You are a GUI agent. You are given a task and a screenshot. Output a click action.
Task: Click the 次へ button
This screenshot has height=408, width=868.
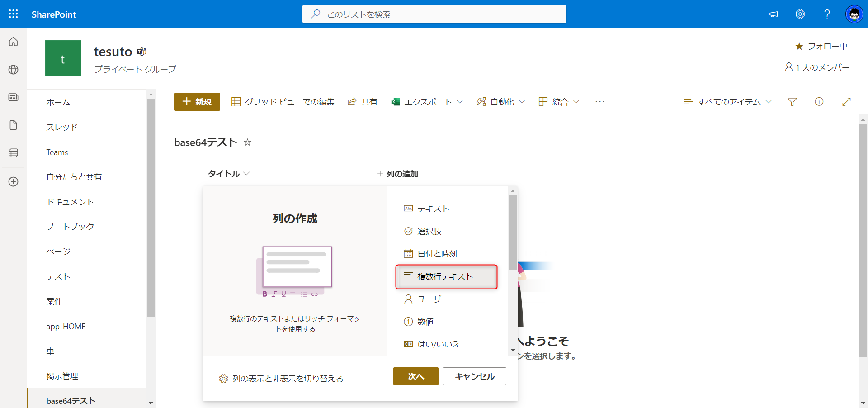415,376
